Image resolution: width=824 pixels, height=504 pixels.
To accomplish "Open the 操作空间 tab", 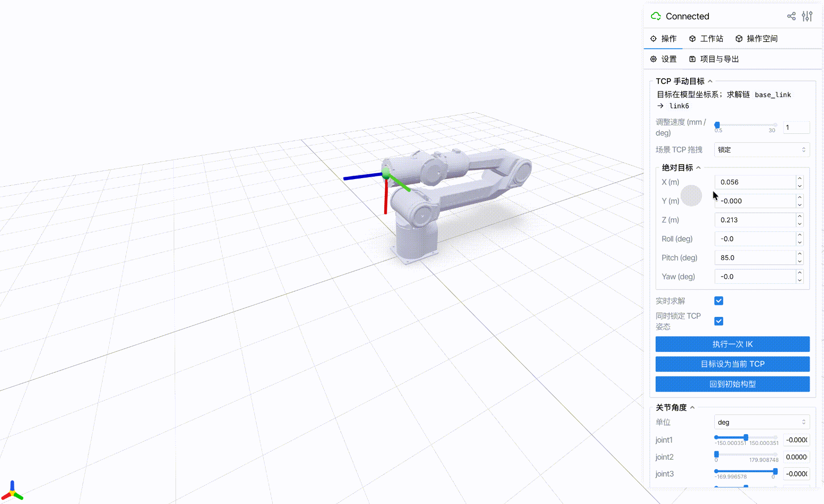I will [756, 38].
